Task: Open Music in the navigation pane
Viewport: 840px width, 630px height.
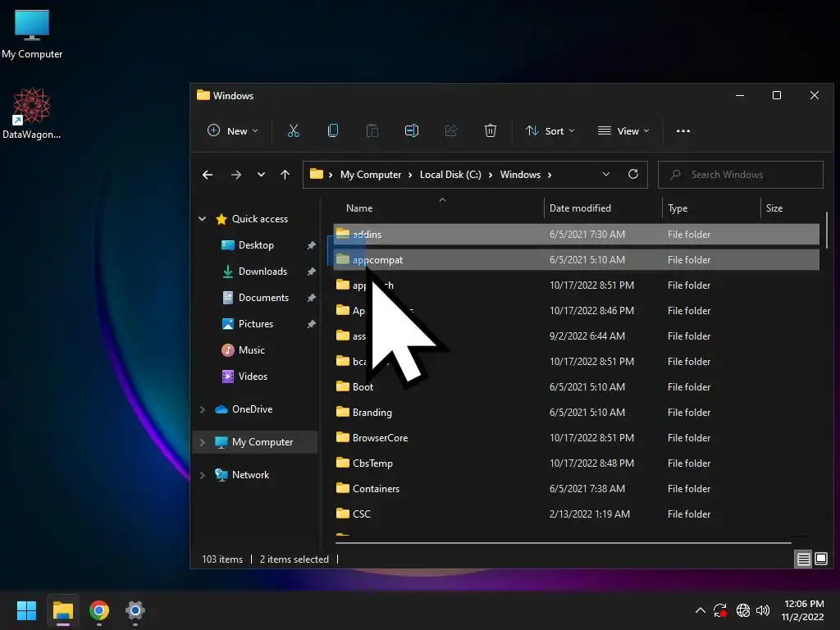Action: (251, 350)
